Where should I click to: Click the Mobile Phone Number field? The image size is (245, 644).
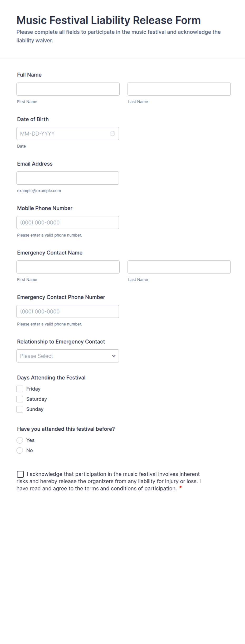point(67,222)
